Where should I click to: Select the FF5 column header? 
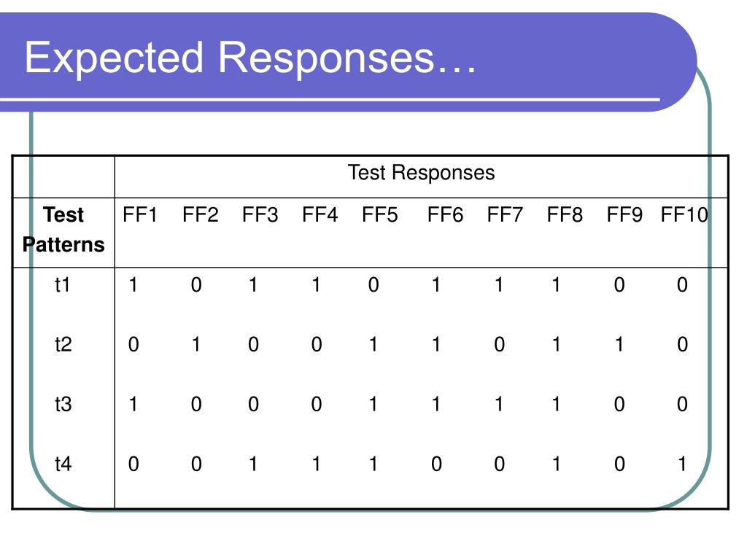[x=379, y=215]
